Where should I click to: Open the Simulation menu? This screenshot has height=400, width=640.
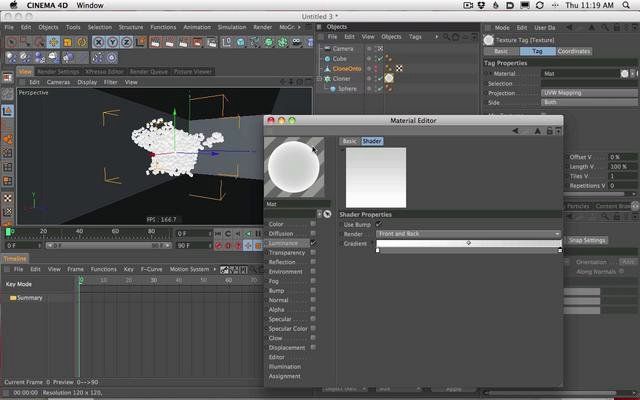231,27
